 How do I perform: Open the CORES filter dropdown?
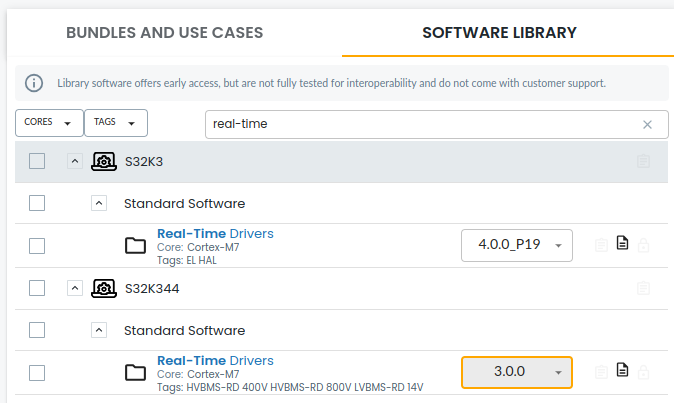pyautogui.click(x=48, y=122)
